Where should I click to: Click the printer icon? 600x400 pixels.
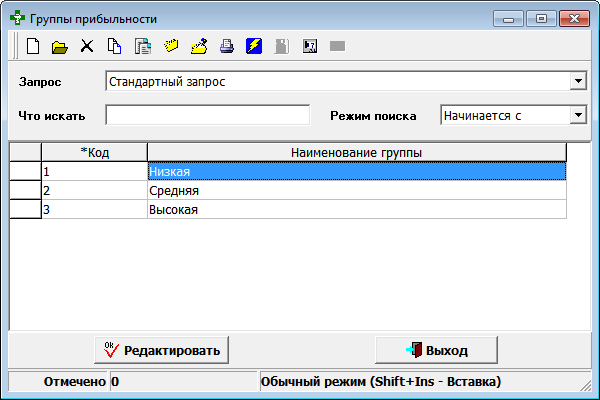pyautogui.click(x=227, y=46)
